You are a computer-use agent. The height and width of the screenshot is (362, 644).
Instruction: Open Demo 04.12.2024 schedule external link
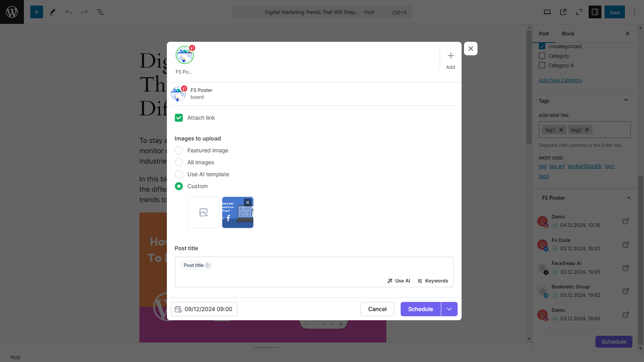pos(626,221)
